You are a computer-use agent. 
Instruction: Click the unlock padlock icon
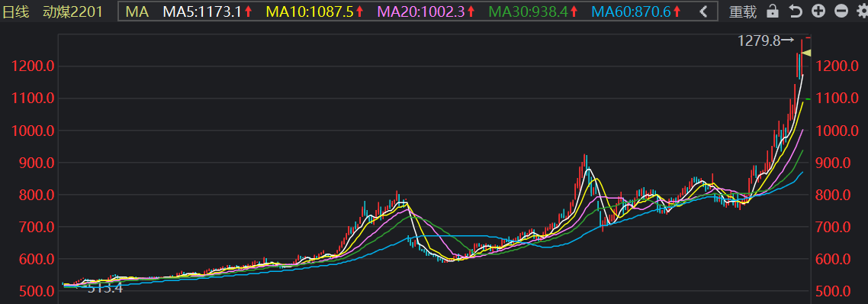click(772, 11)
